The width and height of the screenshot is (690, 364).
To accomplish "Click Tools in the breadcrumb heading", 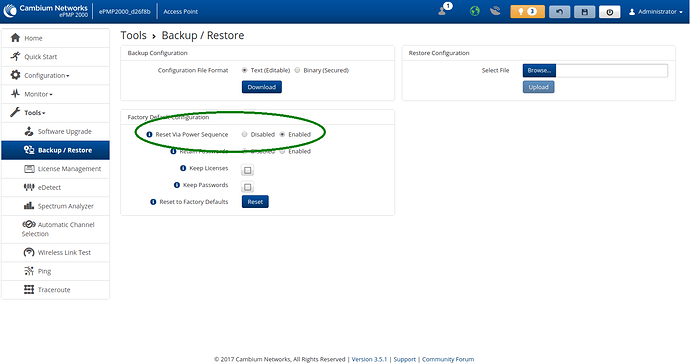I will pos(133,35).
